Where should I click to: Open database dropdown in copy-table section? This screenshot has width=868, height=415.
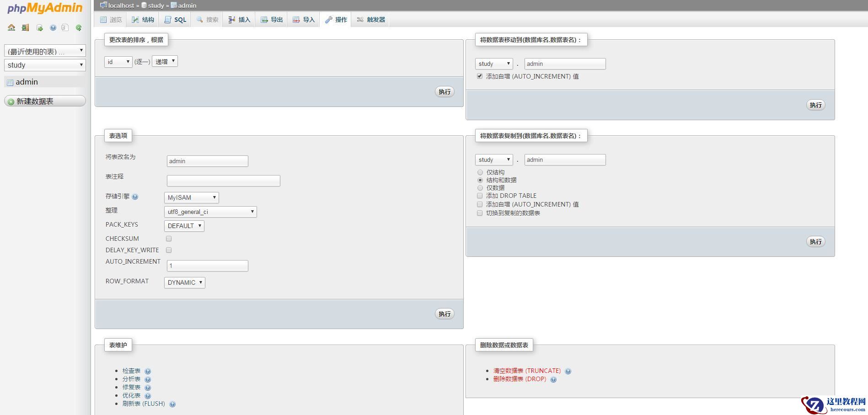pos(494,160)
